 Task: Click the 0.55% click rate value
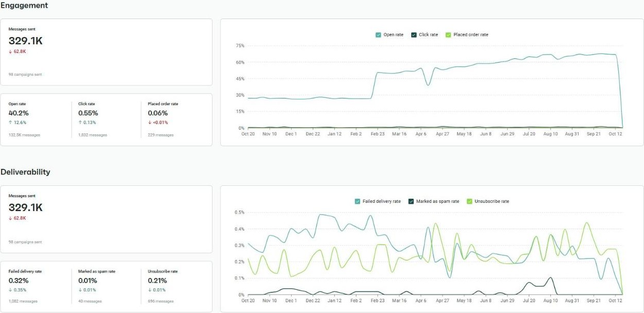pos(88,113)
